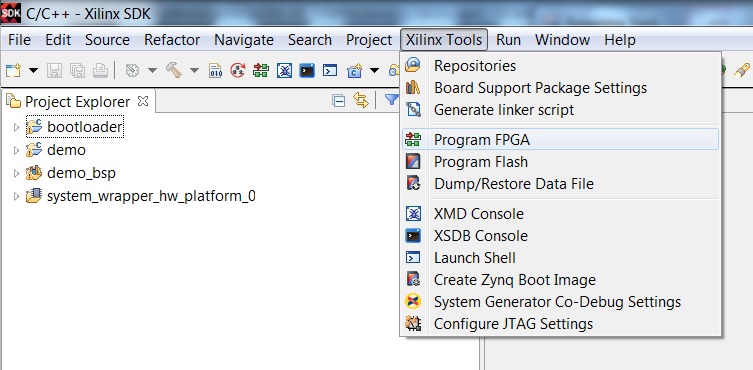Expand the demo_bsp project node

click(16, 173)
